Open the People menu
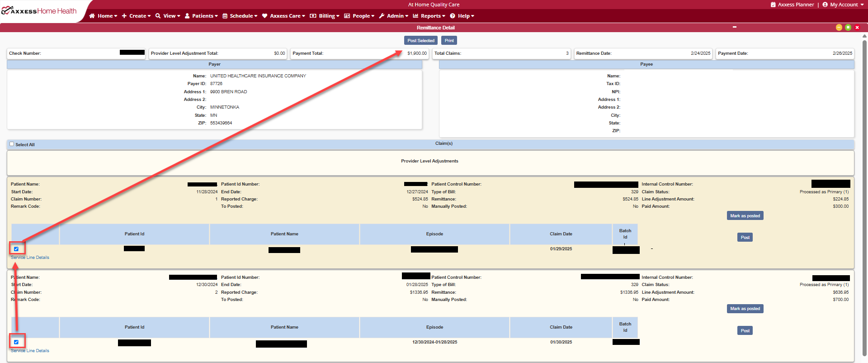 click(x=359, y=16)
